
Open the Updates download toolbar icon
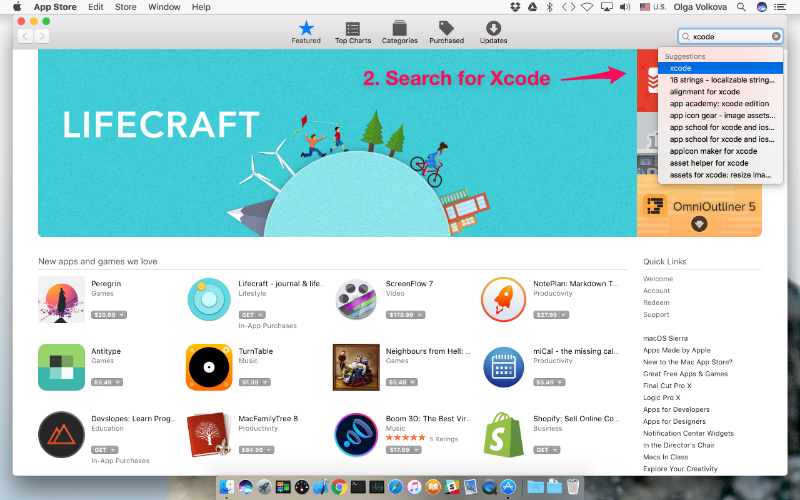click(493, 32)
